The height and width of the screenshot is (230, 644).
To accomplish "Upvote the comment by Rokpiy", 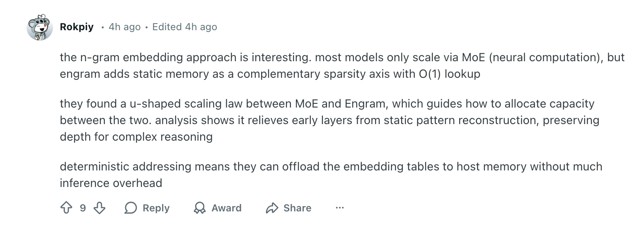I will click(x=66, y=208).
